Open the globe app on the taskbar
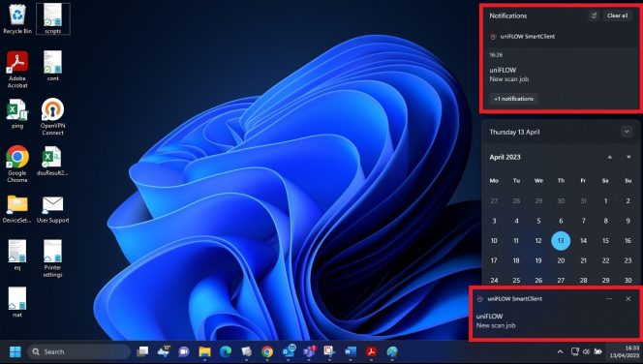 coord(392,351)
